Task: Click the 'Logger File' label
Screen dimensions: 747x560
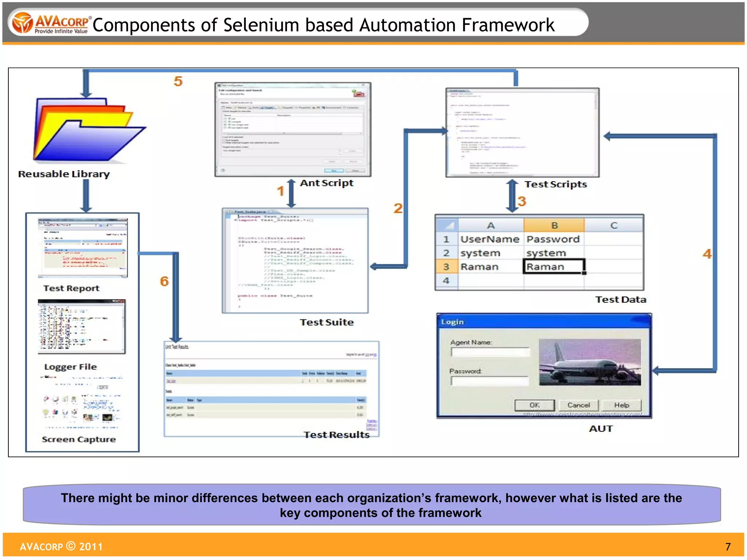Action: tap(70, 367)
